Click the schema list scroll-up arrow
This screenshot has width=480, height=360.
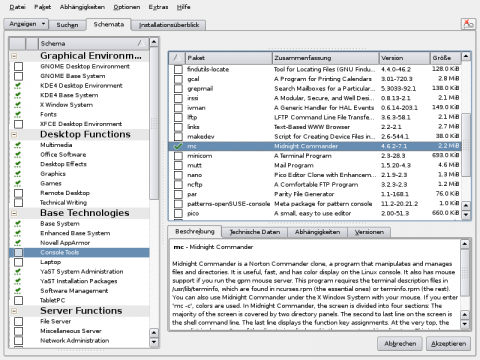coord(154,42)
